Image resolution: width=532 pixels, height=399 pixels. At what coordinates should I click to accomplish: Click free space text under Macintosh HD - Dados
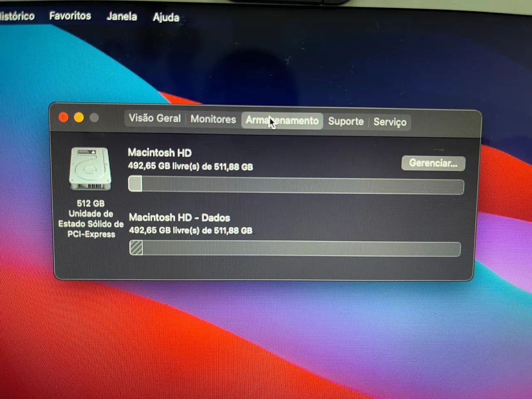pos(191,230)
